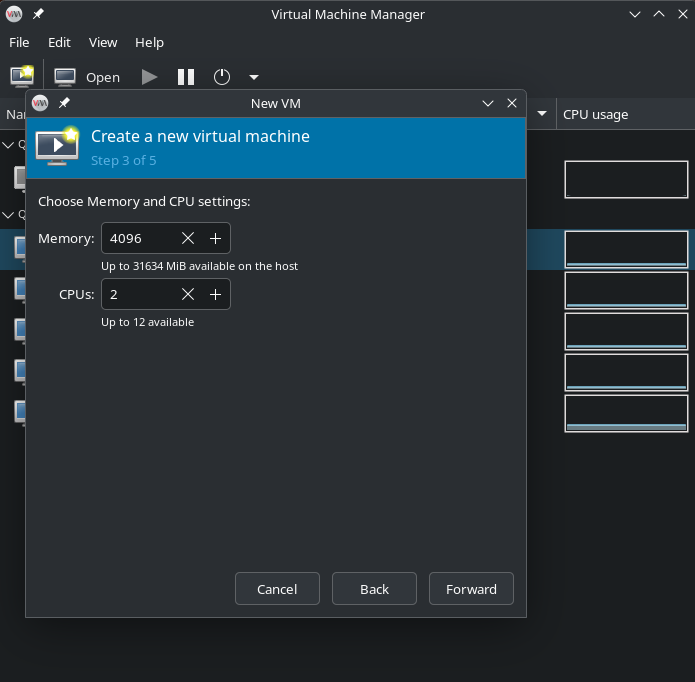Open the File menu
Screen dimensions: 695x682
pos(19,43)
